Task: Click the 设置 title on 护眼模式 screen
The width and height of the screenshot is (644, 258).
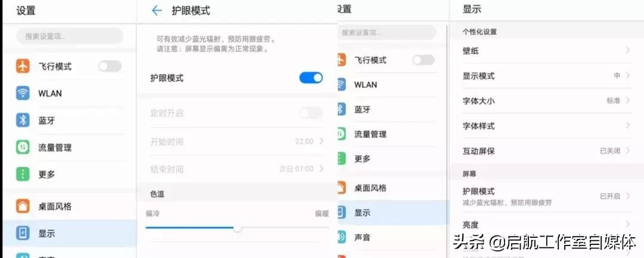Action: tap(26, 11)
